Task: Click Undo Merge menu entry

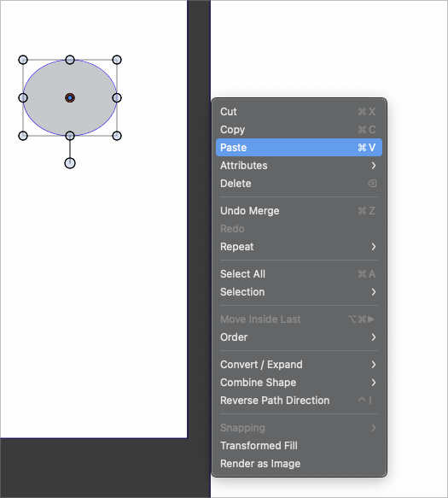Action: 299,211
